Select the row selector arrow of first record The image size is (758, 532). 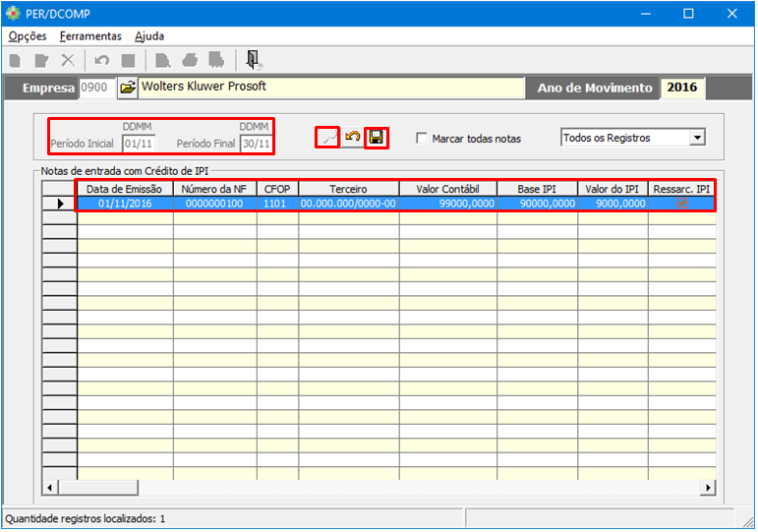click(59, 204)
